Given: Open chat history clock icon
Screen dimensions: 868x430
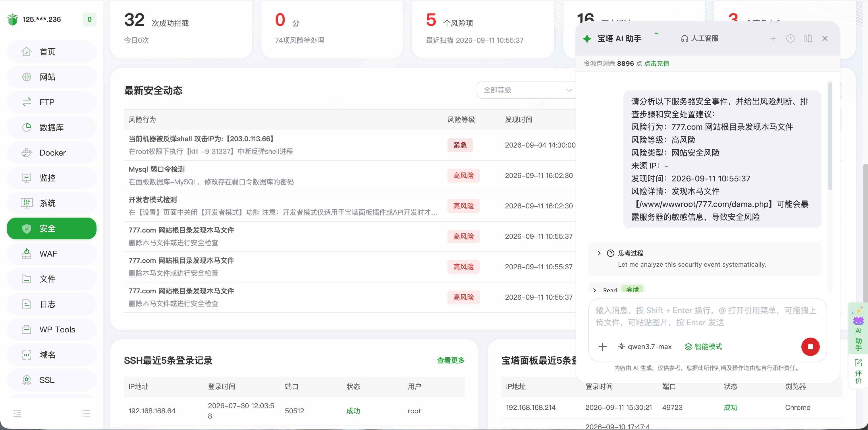Looking at the screenshot, I should (x=790, y=39).
